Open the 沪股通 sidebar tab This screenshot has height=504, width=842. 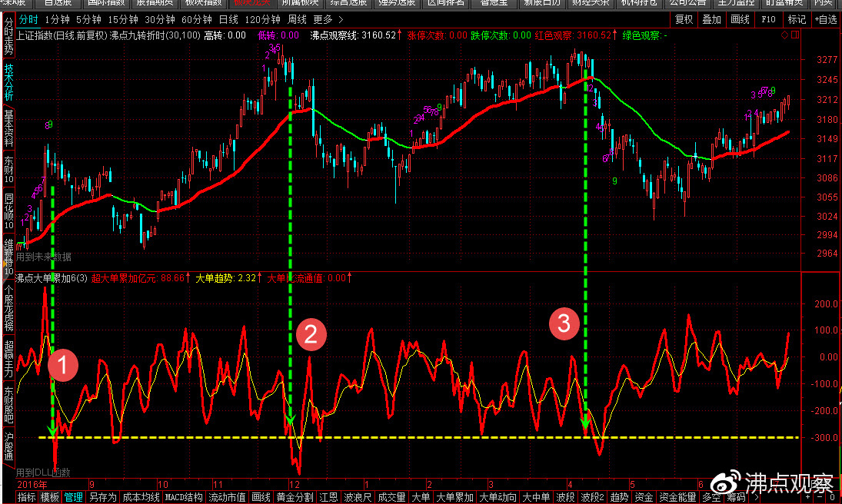pyautogui.click(x=8, y=446)
